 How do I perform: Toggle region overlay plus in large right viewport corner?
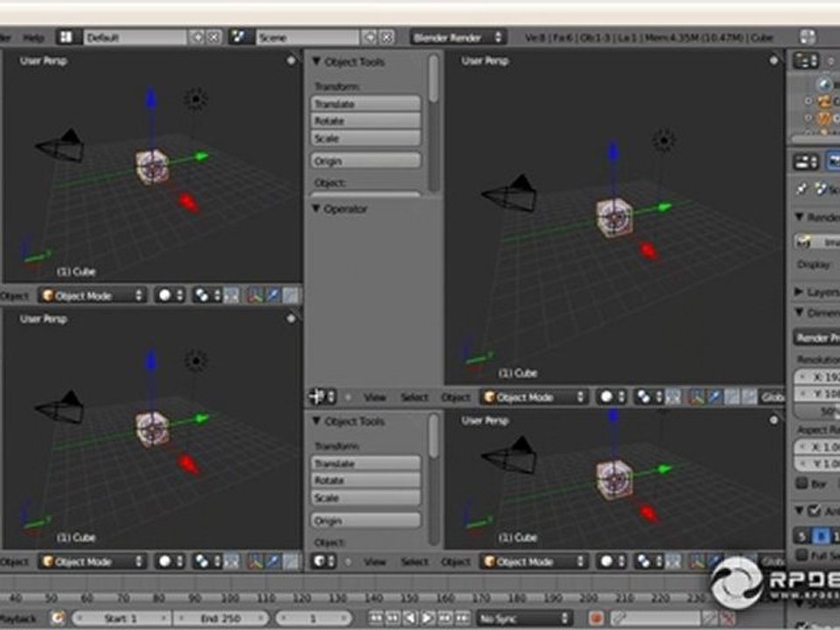coord(773,60)
